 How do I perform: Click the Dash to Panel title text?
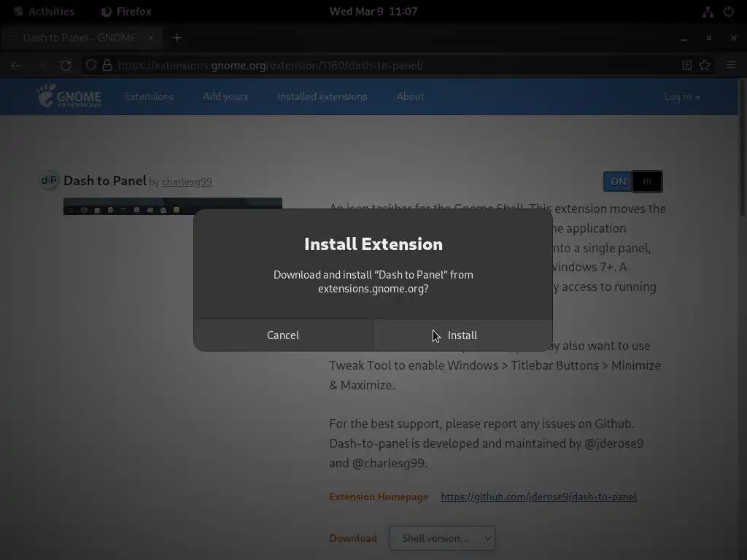point(105,181)
